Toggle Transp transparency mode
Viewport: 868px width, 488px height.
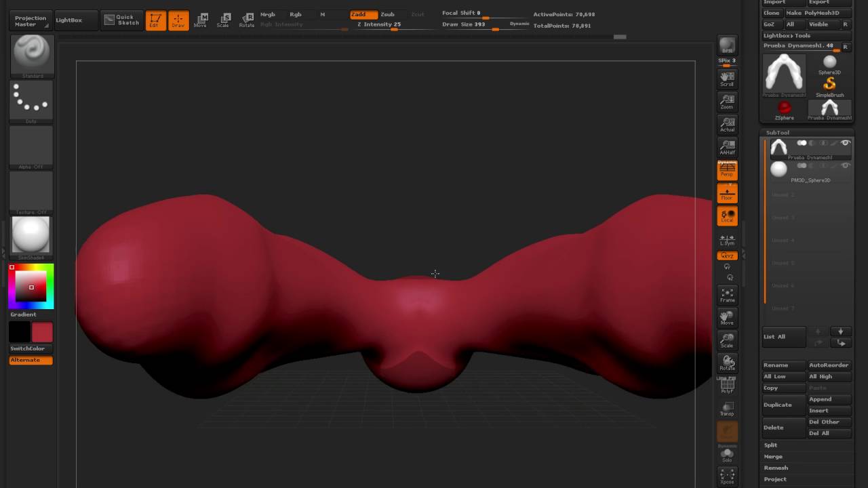[727, 409]
